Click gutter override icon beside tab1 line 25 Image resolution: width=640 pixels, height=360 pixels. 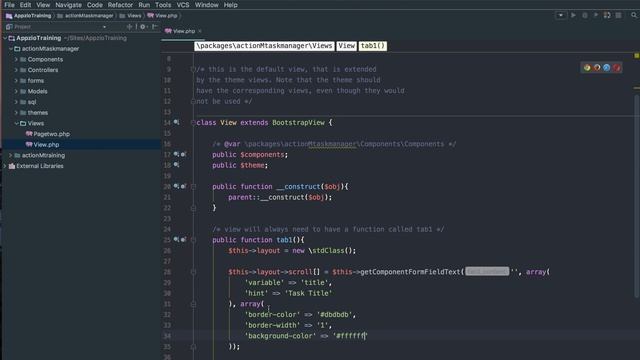tap(184, 240)
